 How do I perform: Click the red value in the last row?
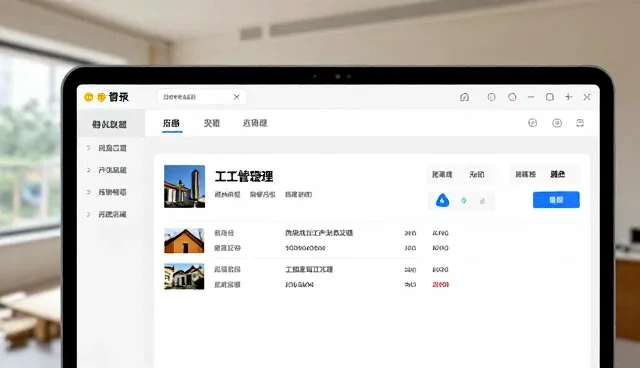pyautogui.click(x=440, y=285)
